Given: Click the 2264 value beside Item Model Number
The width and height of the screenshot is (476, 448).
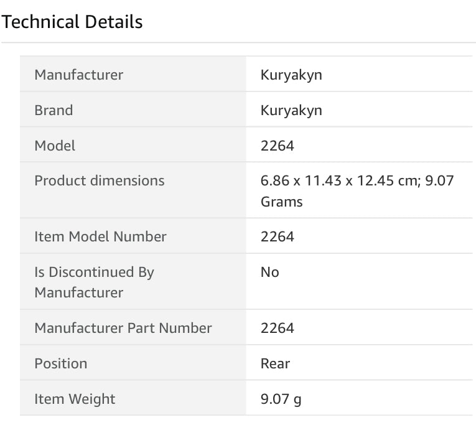Looking at the screenshot, I should tap(278, 236).
